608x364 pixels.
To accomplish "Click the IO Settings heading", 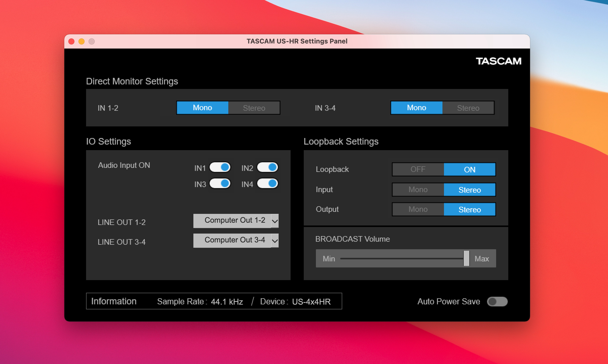I will tap(108, 142).
